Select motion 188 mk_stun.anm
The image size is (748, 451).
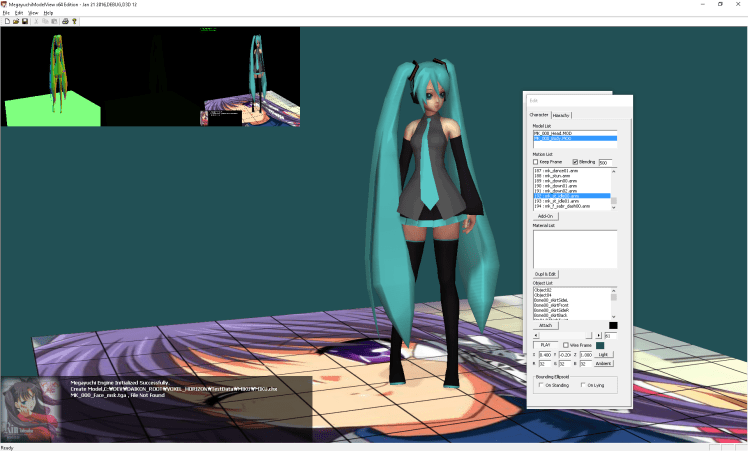point(572,176)
